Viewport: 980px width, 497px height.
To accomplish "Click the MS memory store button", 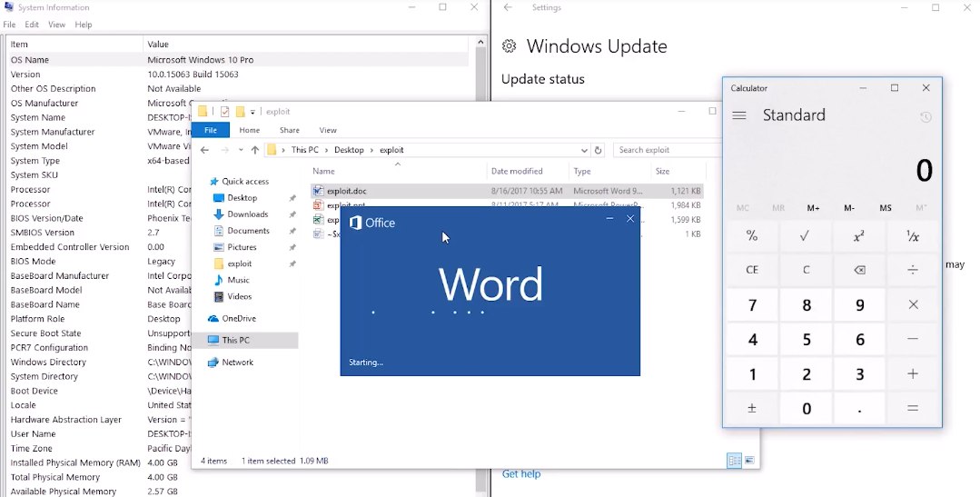I will coord(886,207).
